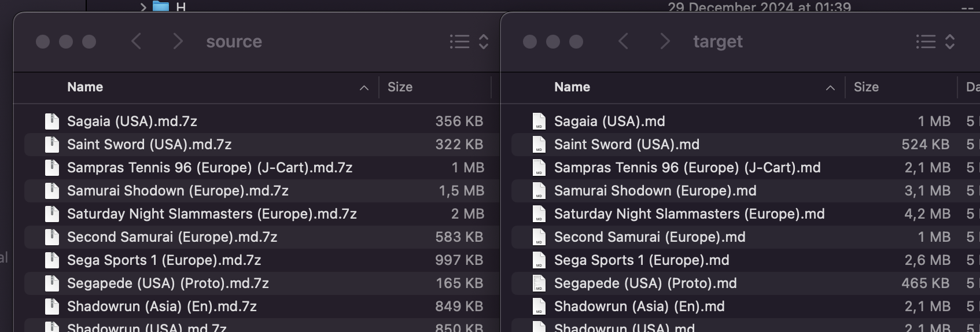Click the 356 KB size value
980x332 pixels.
(459, 121)
